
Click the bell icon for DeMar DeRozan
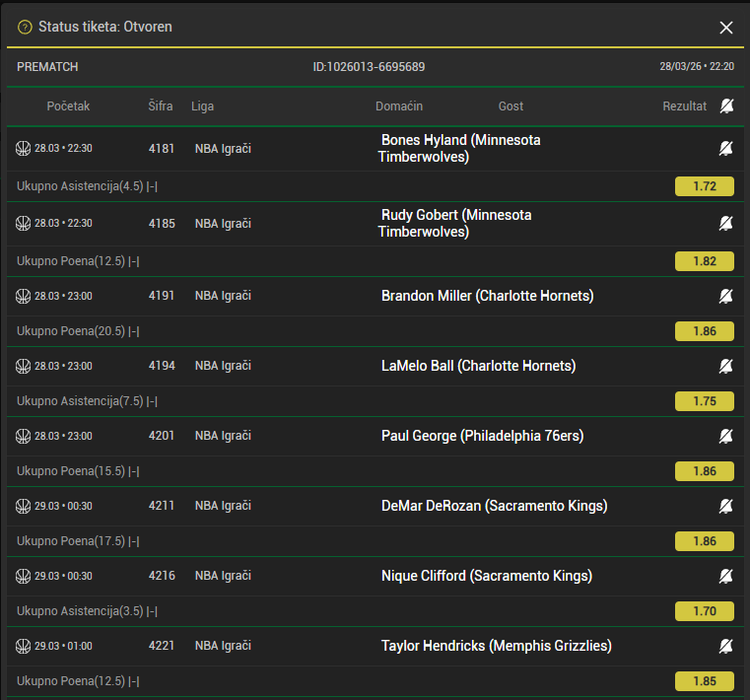click(726, 506)
